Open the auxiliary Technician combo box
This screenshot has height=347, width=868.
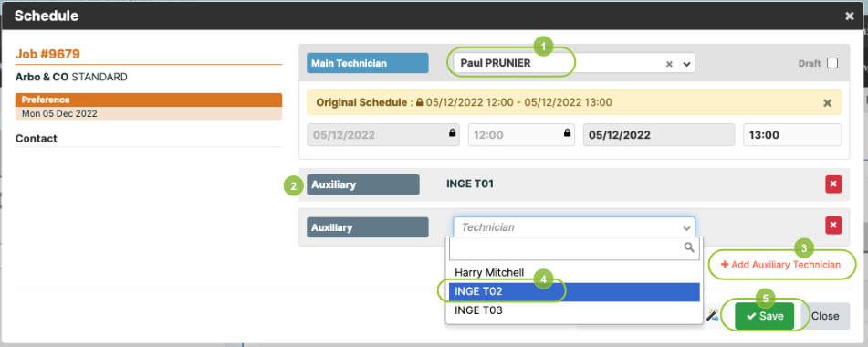coord(574,227)
